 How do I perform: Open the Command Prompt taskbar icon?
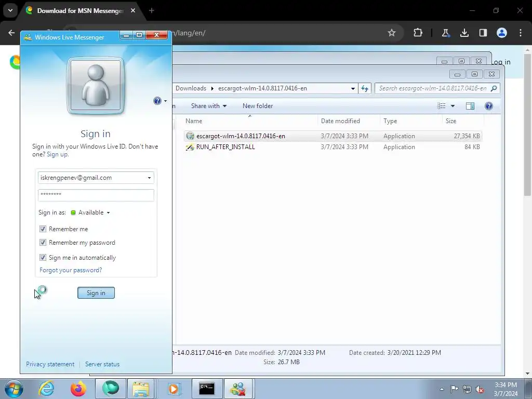207,389
